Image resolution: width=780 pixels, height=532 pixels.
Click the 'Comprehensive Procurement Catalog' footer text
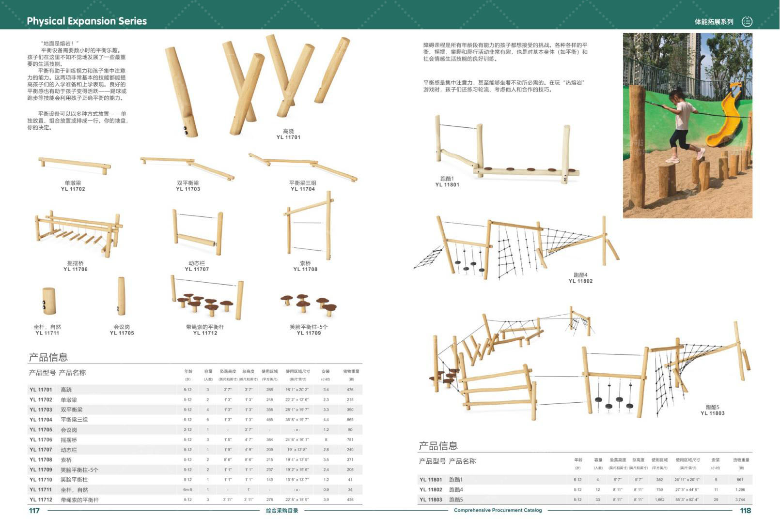coord(498,510)
